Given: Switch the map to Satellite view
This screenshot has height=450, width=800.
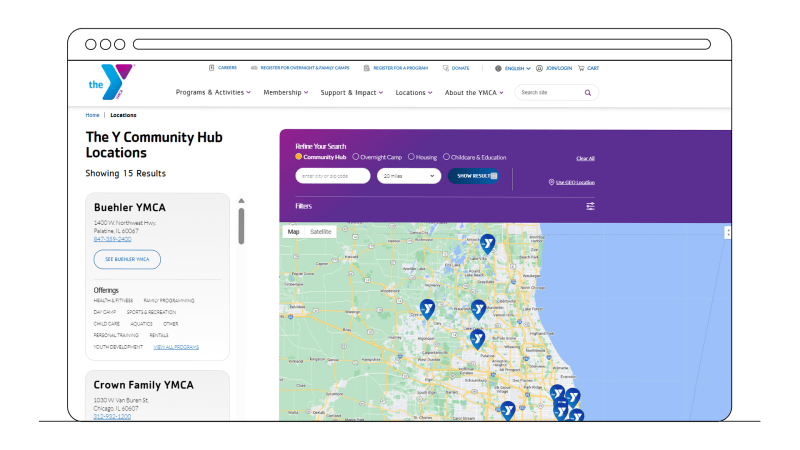Looking at the screenshot, I should point(320,231).
